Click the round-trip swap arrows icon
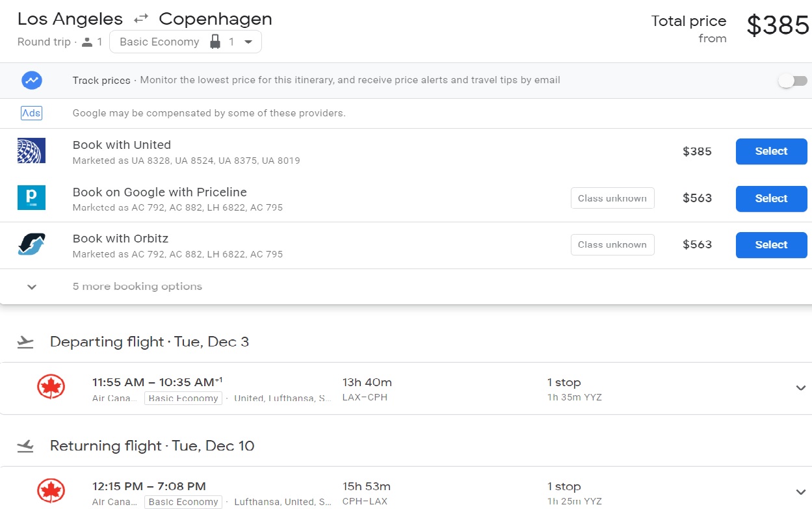This screenshot has width=812, height=509. point(140,20)
